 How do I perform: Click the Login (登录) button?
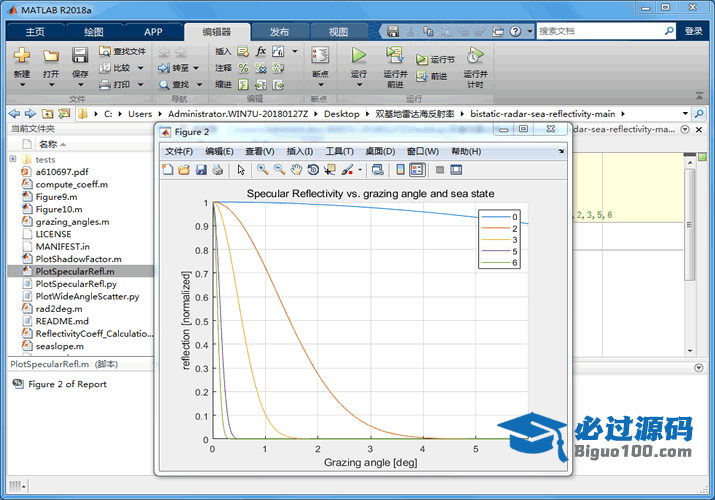coord(694,31)
